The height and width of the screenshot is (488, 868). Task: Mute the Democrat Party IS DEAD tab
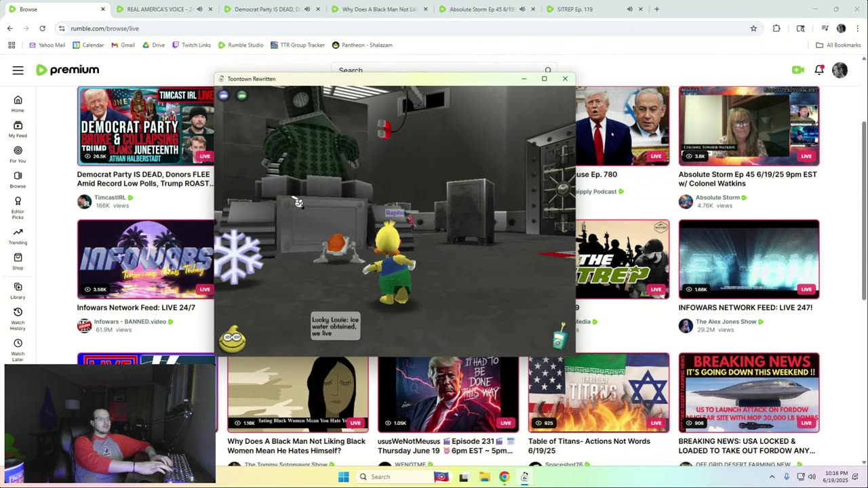tap(307, 9)
